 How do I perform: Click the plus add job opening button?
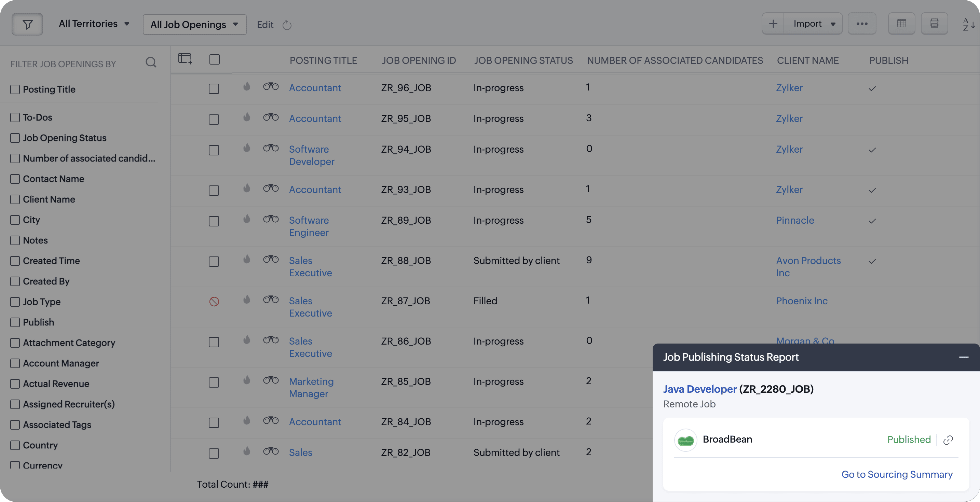(773, 24)
